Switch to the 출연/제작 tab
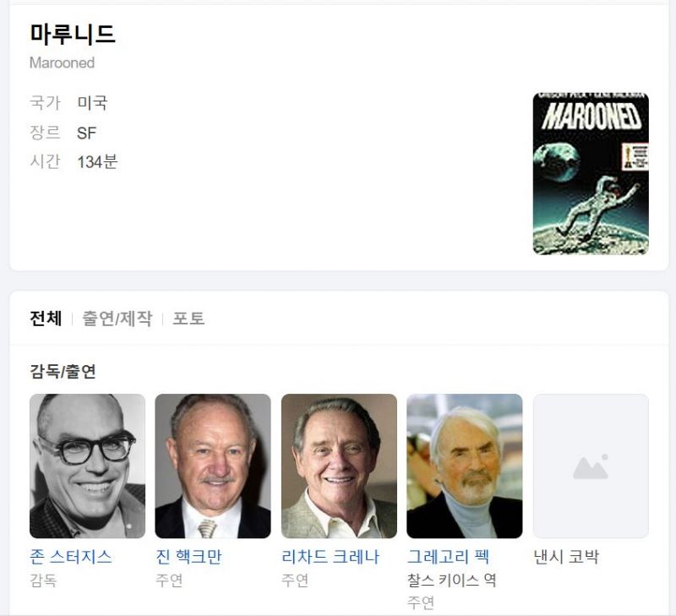 point(117,319)
